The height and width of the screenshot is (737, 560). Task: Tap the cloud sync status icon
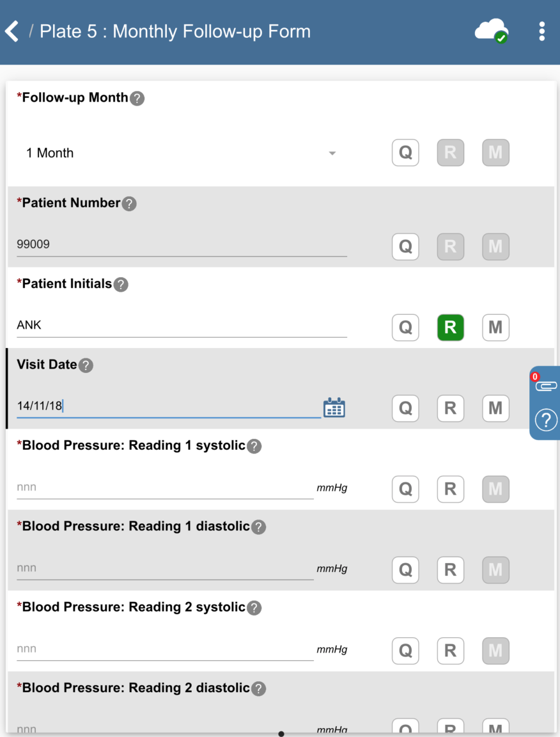pyautogui.click(x=491, y=31)
